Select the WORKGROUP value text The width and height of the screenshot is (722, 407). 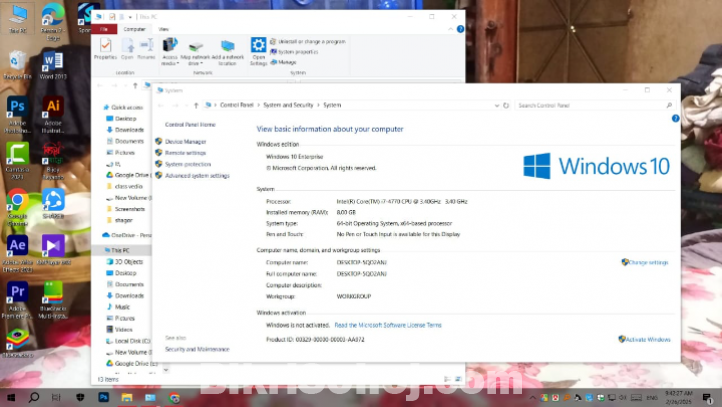coord(354,297)
